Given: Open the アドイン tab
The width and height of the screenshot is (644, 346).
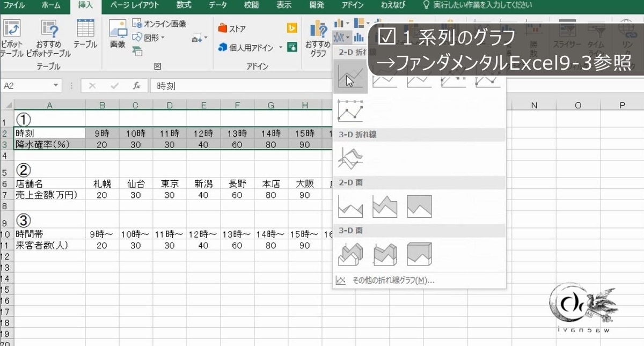Looking at the screenshot, I should click(353, 5).
